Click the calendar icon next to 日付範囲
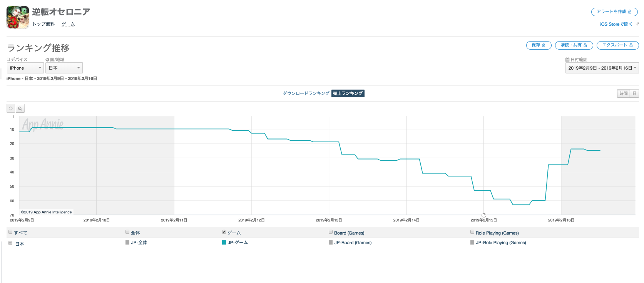Image resolution: width=644 pixels, height=283 pixels. [567, 60]
